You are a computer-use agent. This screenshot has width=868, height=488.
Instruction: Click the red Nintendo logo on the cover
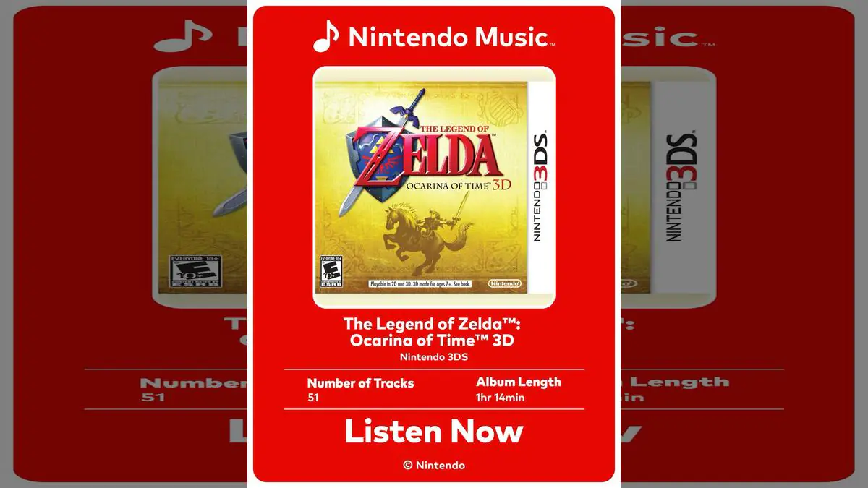504,283
